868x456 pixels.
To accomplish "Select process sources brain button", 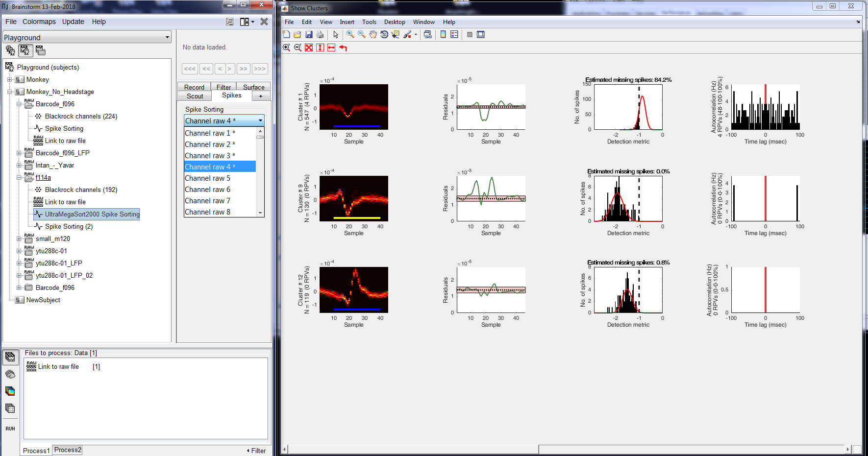I will coord(10,374).
